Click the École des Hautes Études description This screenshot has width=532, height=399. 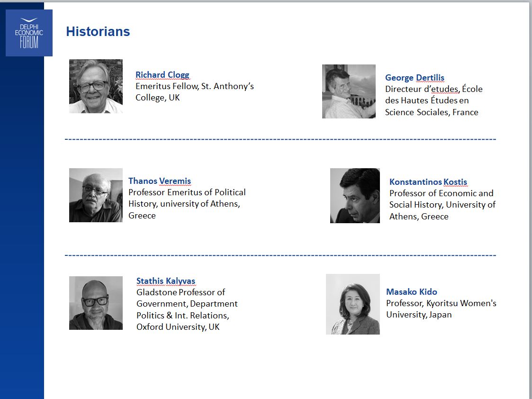(433, 100)
